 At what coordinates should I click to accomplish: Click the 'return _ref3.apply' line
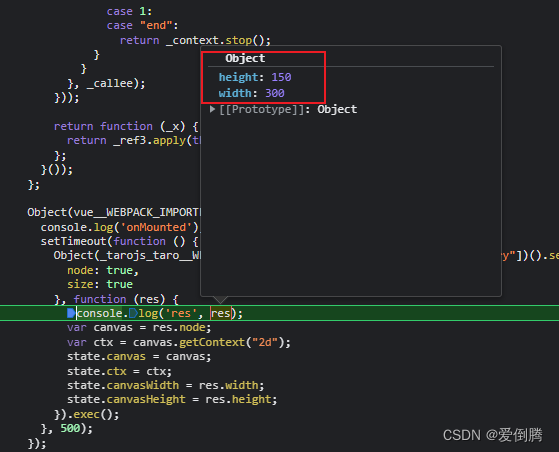pos(134,140)
